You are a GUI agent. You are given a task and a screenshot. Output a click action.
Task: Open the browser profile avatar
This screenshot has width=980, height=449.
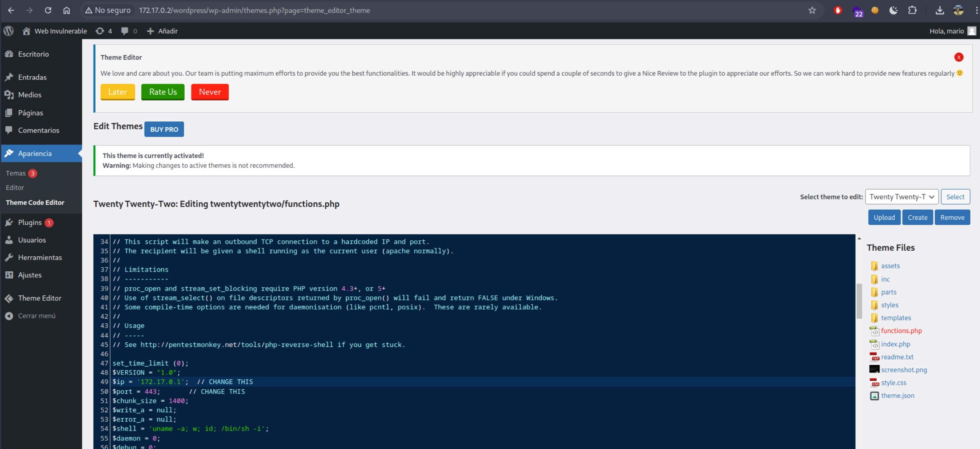point(959,10)
